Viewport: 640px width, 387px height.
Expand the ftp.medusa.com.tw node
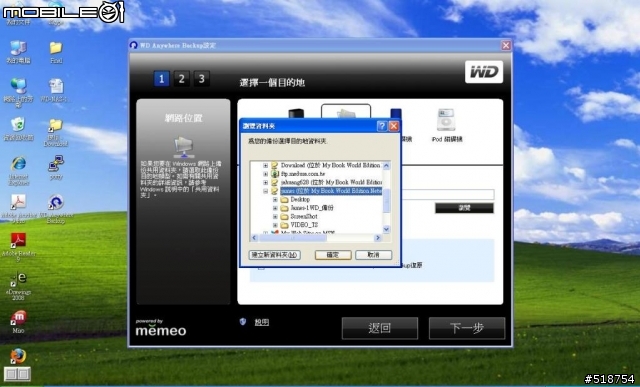click(x=265, y=174)
